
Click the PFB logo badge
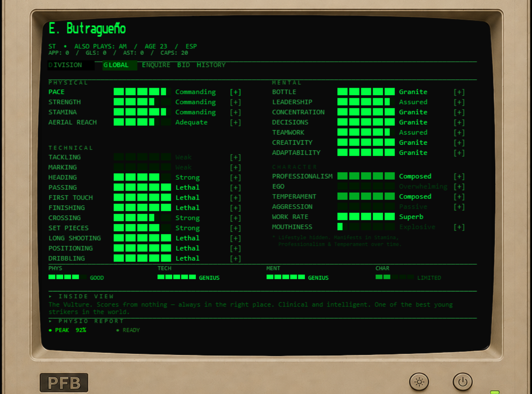64,383
